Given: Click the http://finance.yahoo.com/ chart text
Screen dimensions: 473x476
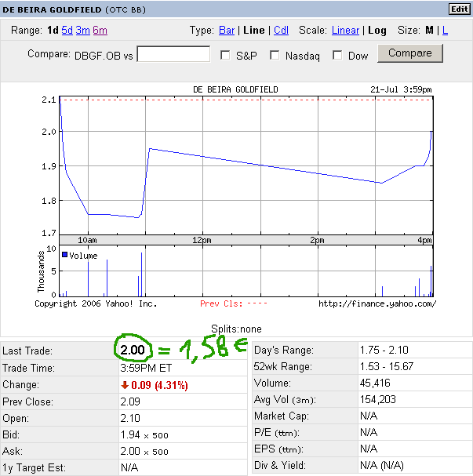Looking at the screenshot, I should 377,303.
